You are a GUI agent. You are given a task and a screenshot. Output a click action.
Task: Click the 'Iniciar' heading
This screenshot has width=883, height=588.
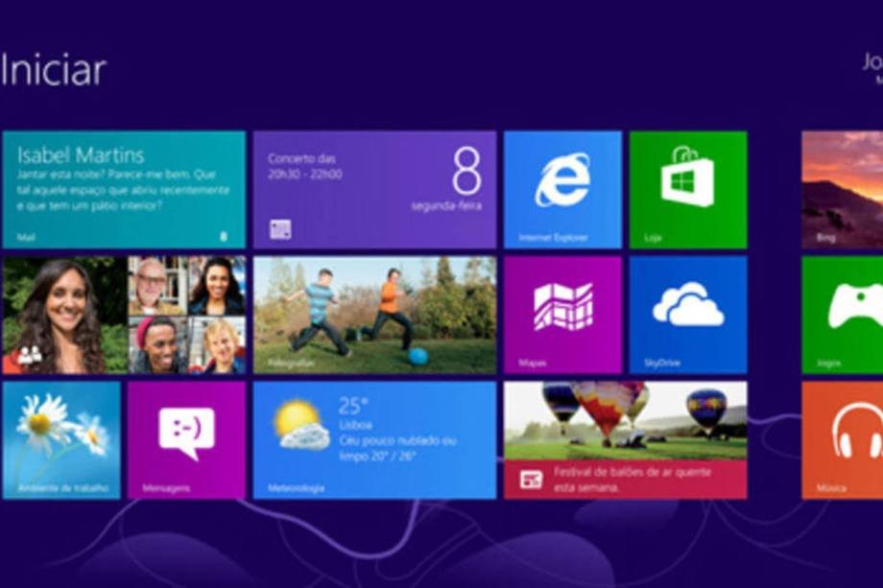point(54,70)
